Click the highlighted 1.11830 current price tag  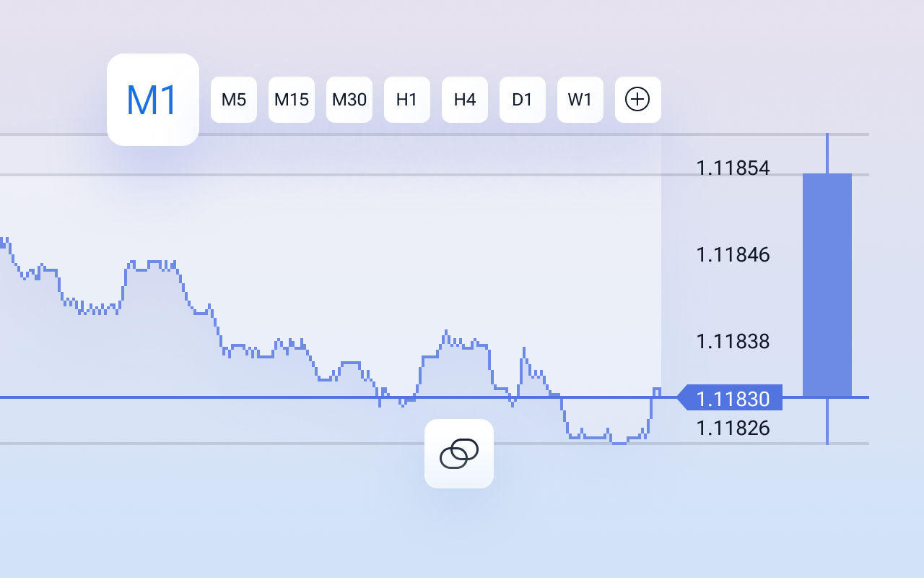click(732, 398)
